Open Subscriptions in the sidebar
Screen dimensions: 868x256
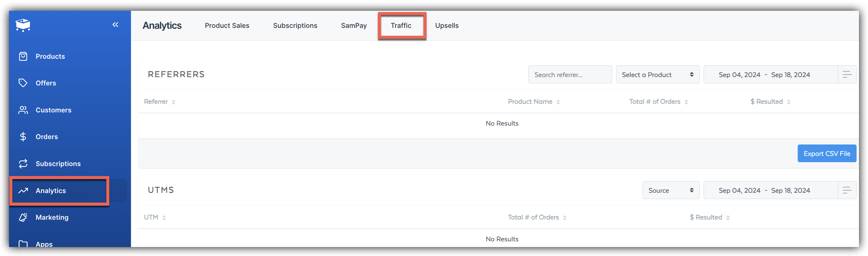click(58, 163)
